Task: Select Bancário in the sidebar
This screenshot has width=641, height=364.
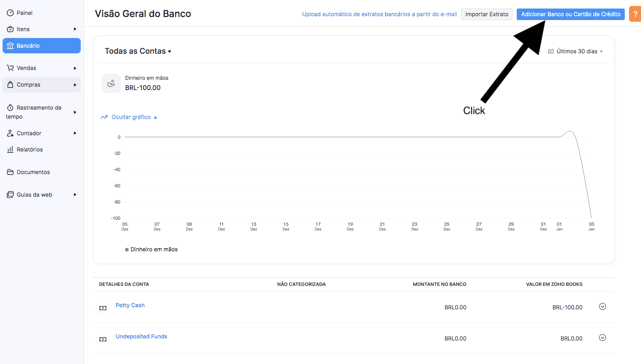Action: 41,46
